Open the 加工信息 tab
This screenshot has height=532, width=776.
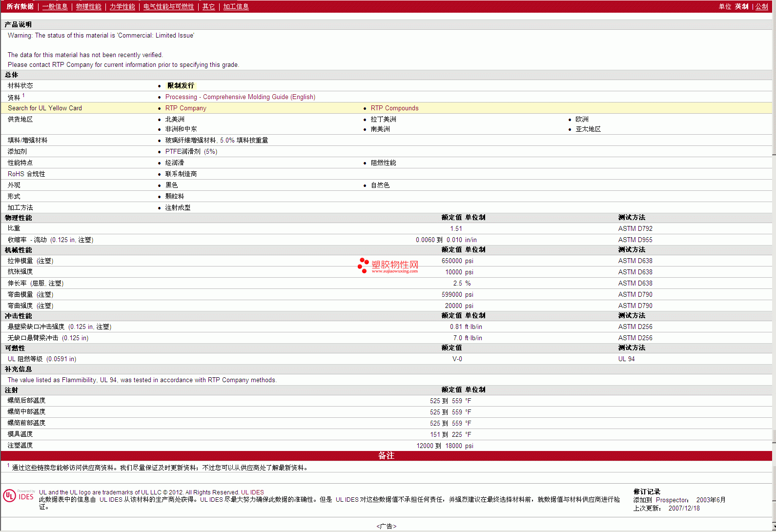pyautogui.click(x=236, y=6)
